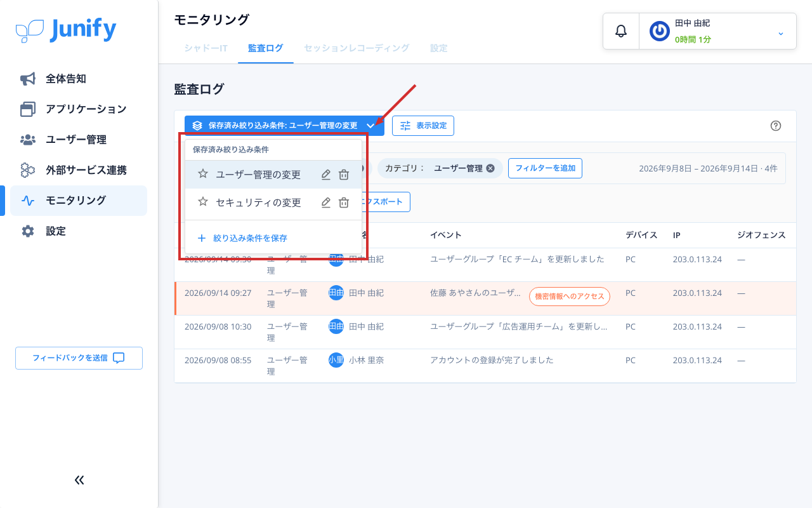Open 外部サービス連携 in sidebar
This screenshot has width=812, height=508.
point(79,170)
